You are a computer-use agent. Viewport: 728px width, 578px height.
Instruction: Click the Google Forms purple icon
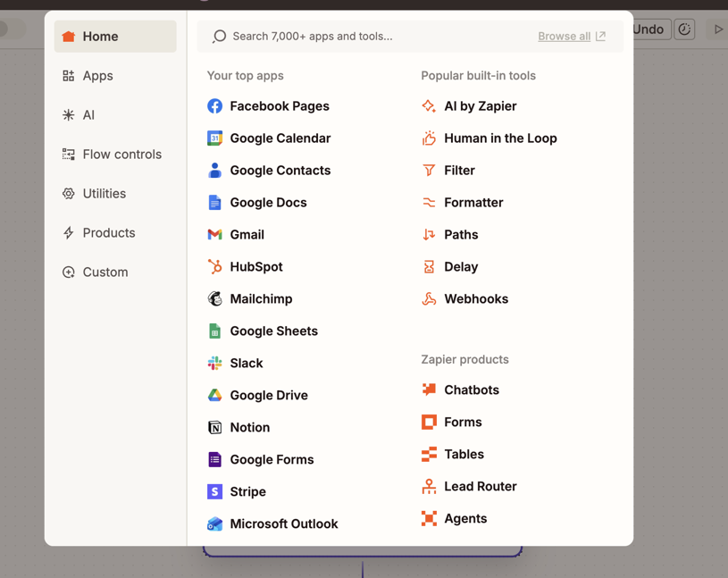214,459
